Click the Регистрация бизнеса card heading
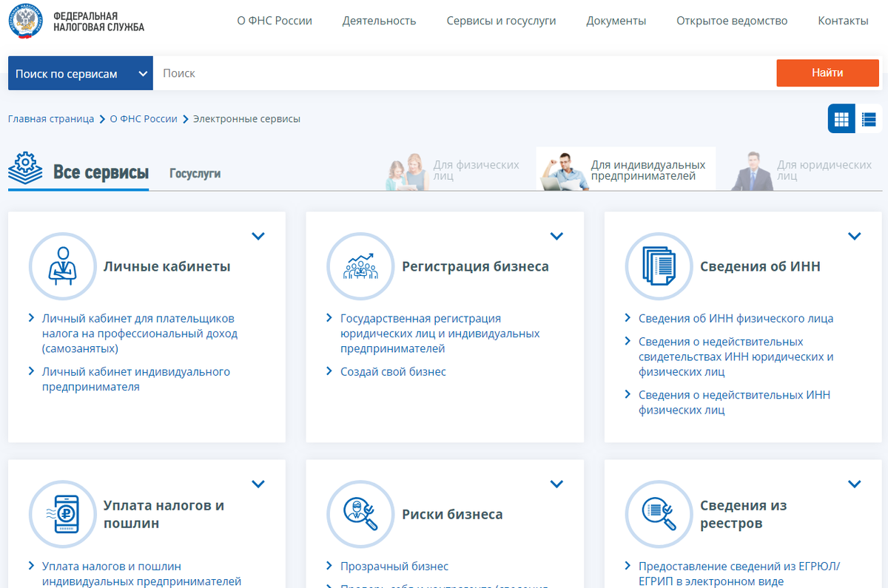The image size is (888, 588). [475, 266]
